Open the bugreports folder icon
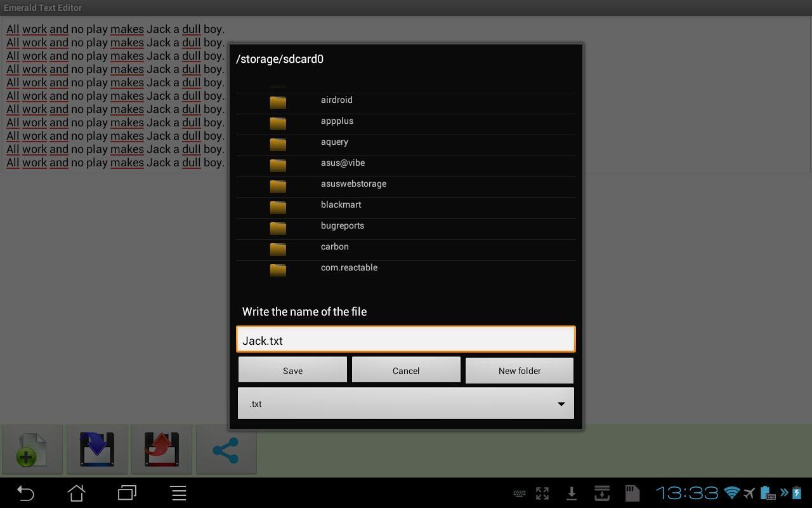Image resolution: width=812 pixels, height=508 pixels. point(278,228)
